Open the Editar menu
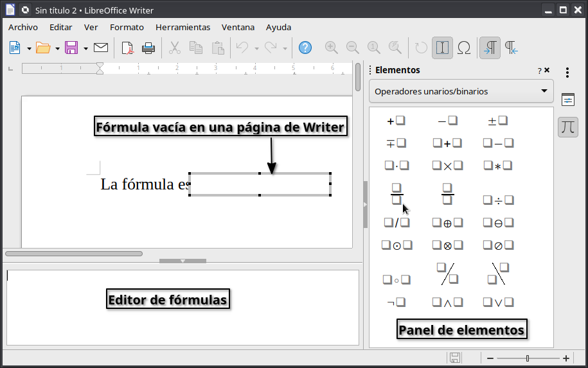588x368 pixels. click(61, 28)
